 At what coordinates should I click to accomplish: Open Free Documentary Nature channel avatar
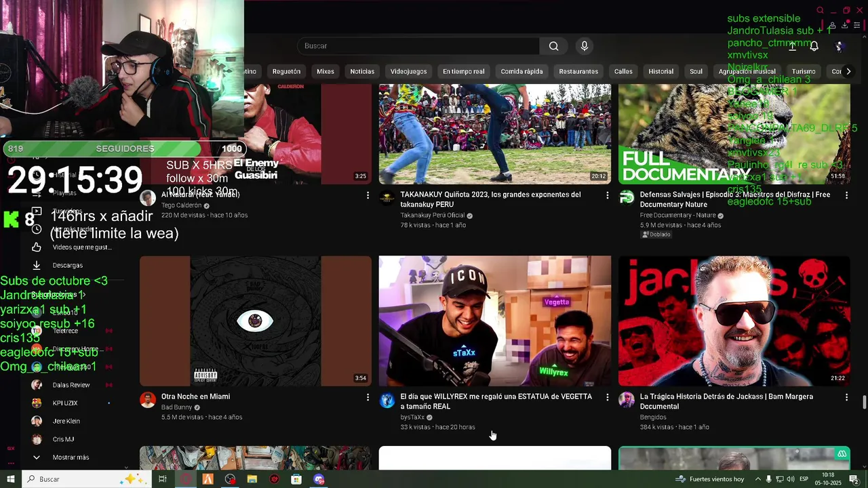coord(627,198)
